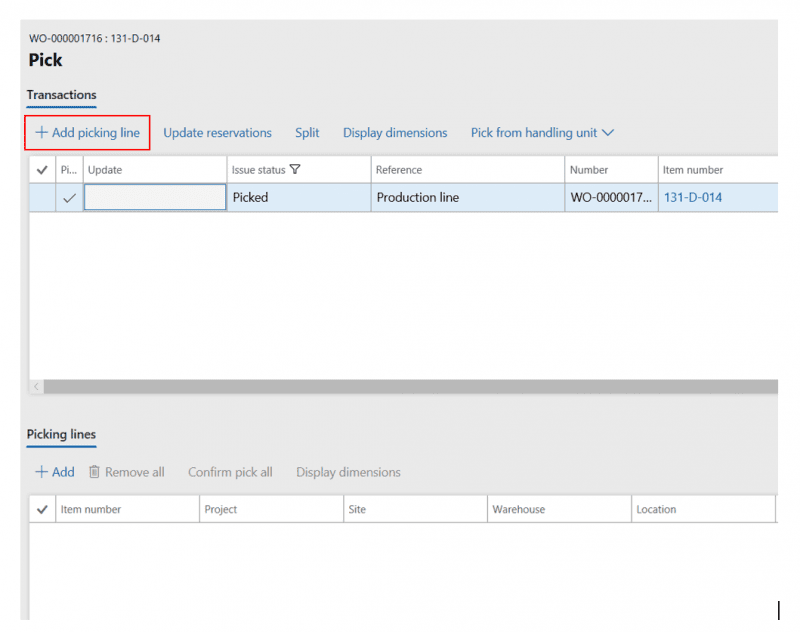This screenshot has width=800, height=632.
Task: Click the plus icon beside Add in Picking lines
Action: (42, 472)
